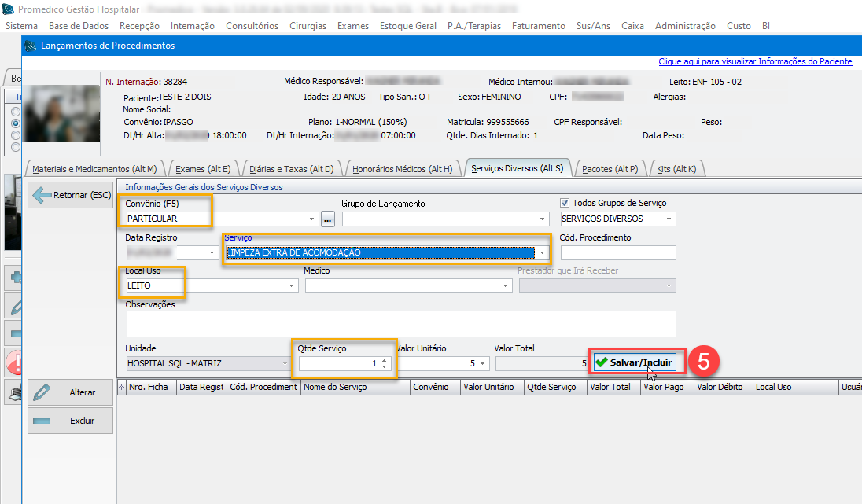Increase Qtde Serviço with the up arrow
The width and height of the screenshot is (862, 504).
click(384, 360)
